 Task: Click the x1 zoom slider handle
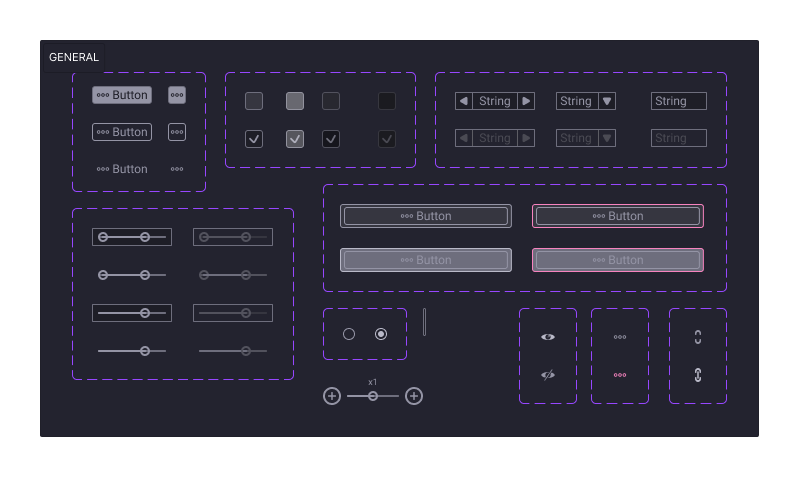click(373, 396)
